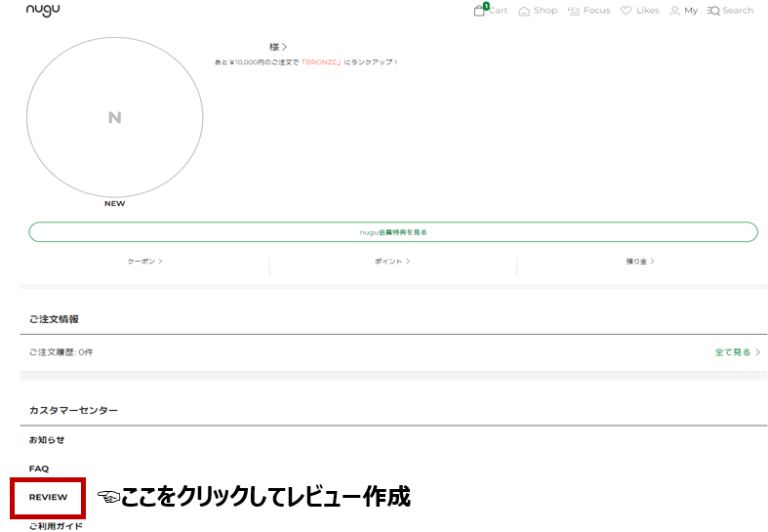Click the Shop house icon
768x532 pixels.
pos(524,11)
